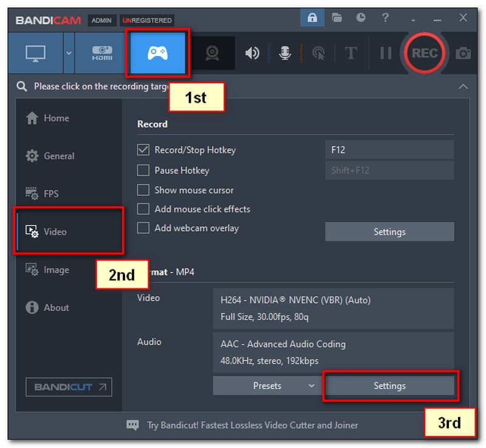
Task: Open the Bandicut link button
Action: click(x=69, y=387)
